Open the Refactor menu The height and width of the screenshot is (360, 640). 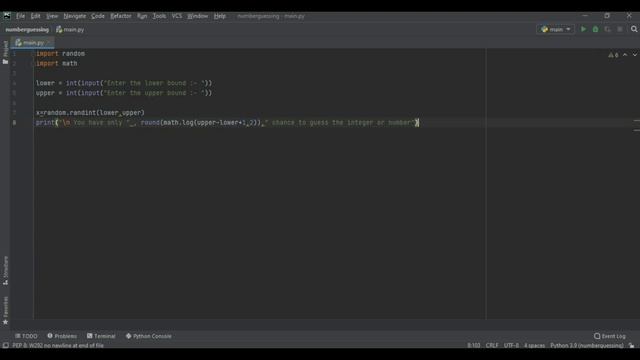[121, 16]
